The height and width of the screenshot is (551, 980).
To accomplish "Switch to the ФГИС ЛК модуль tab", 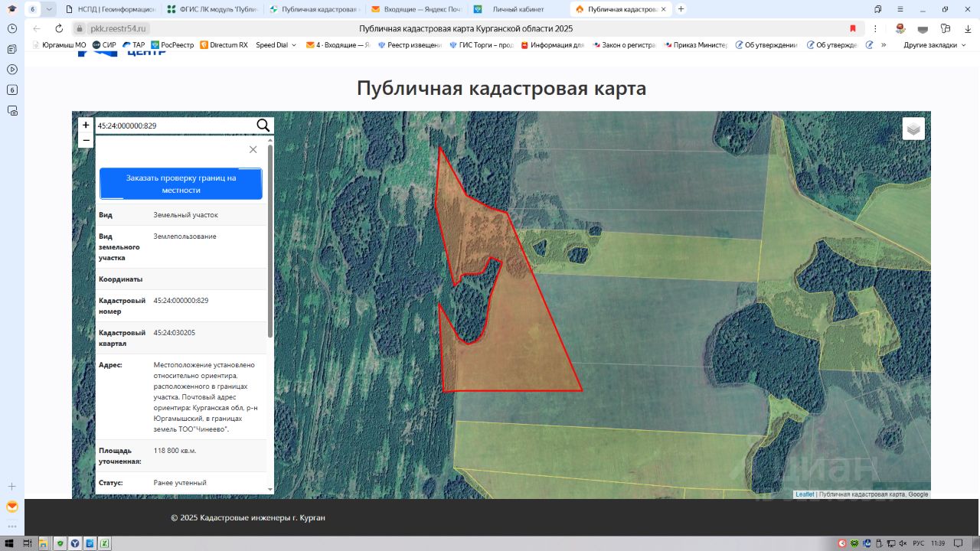I will 214,9.
